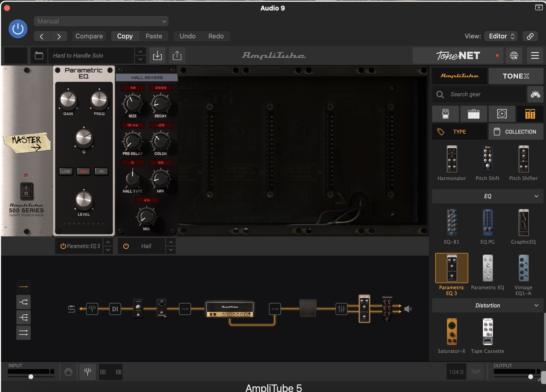Click the Hall Reverb DECAY knob
This screenshot has width=546, height=392.
point(161,104)
